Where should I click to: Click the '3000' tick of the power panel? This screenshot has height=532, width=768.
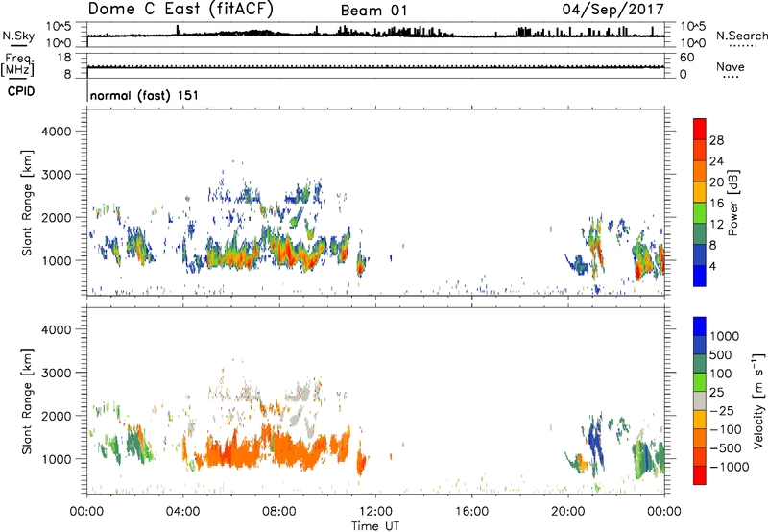point(56,175)
